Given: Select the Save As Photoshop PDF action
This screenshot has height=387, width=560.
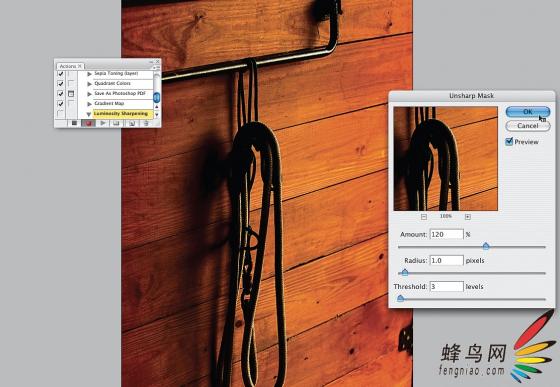Looking at the screenshot, I should (x=120, y=93).
